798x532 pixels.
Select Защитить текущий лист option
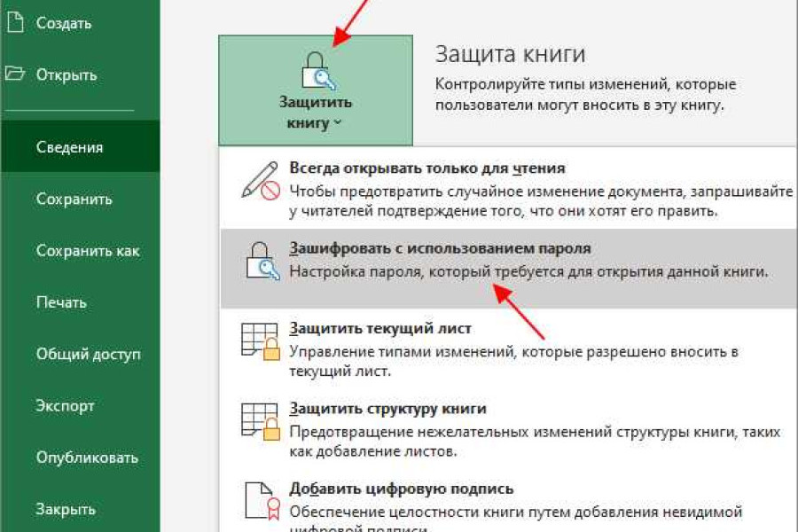(x=380, y=329)
